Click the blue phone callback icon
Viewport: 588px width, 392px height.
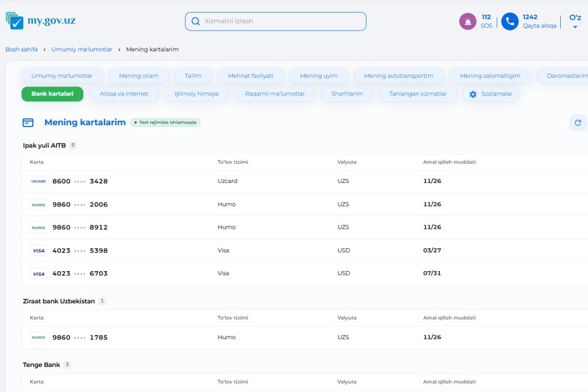(510, 21)
